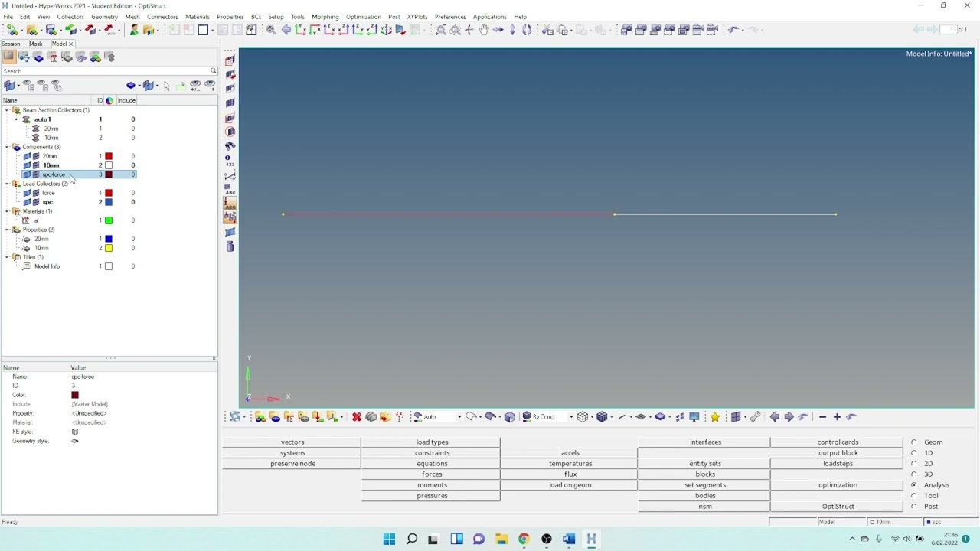This screenshot has width=980, height=551.
Task: Click the shaded elements cube icon
Action: pyautogui.click(x=602, y=417)
